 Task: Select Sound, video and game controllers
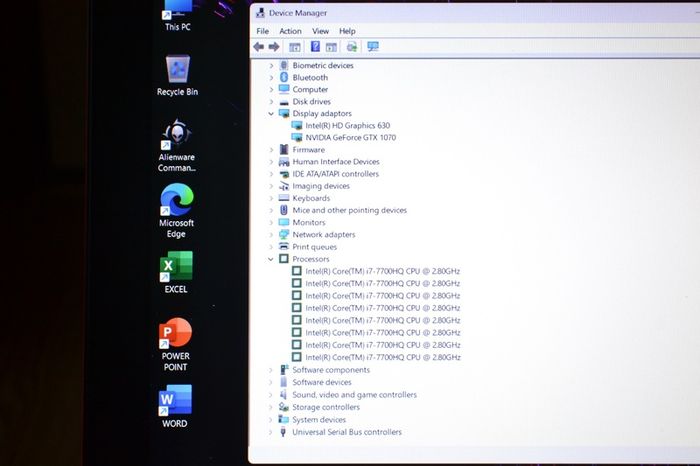[354, 395]
